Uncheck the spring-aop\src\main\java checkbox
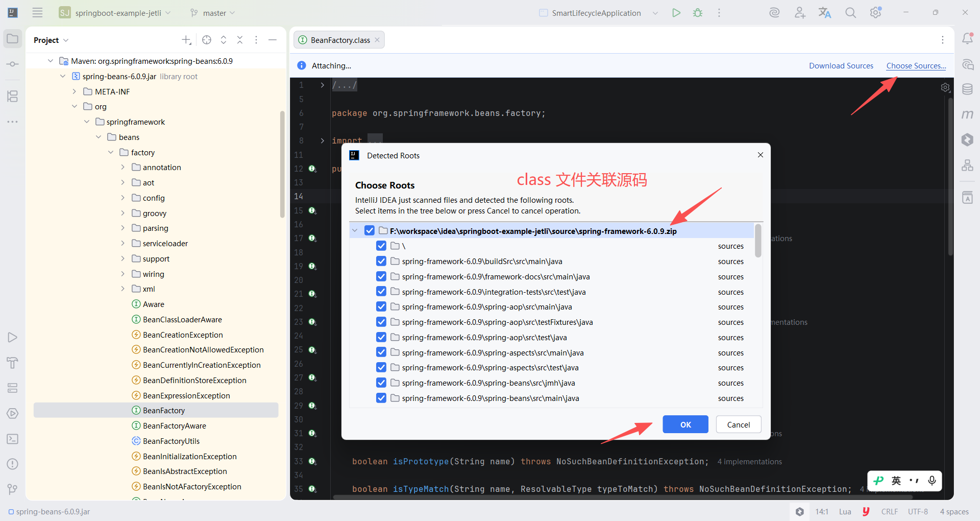The width and height of the screenshot is (980, 521). pos(381,306)
